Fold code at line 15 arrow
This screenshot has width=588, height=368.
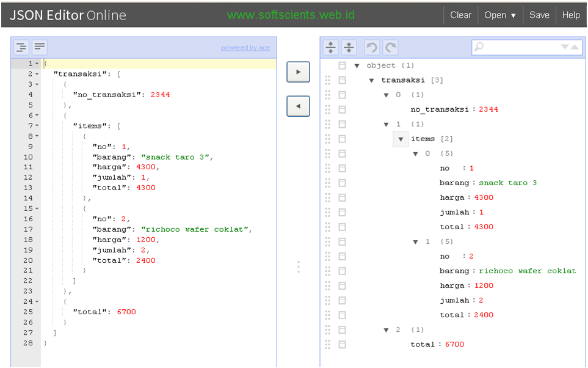(37, 208)
